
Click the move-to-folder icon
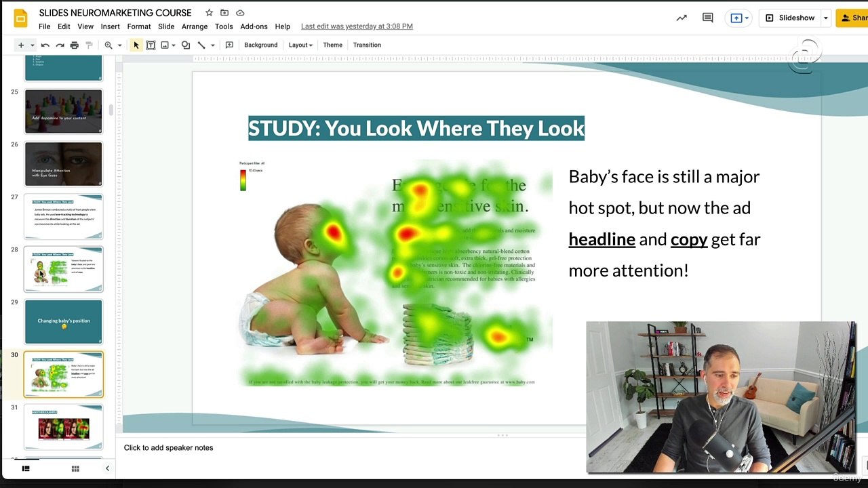(x=224, y=12)
